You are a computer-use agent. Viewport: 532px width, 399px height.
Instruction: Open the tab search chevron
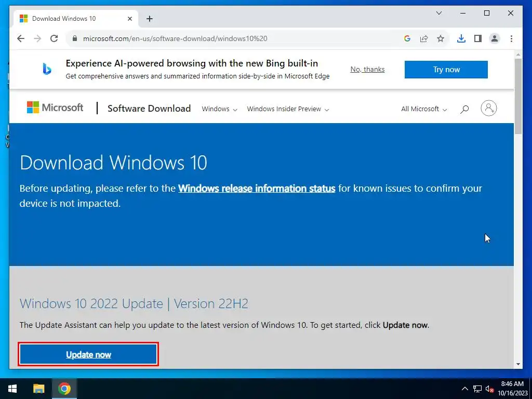[x=439, y=13]
